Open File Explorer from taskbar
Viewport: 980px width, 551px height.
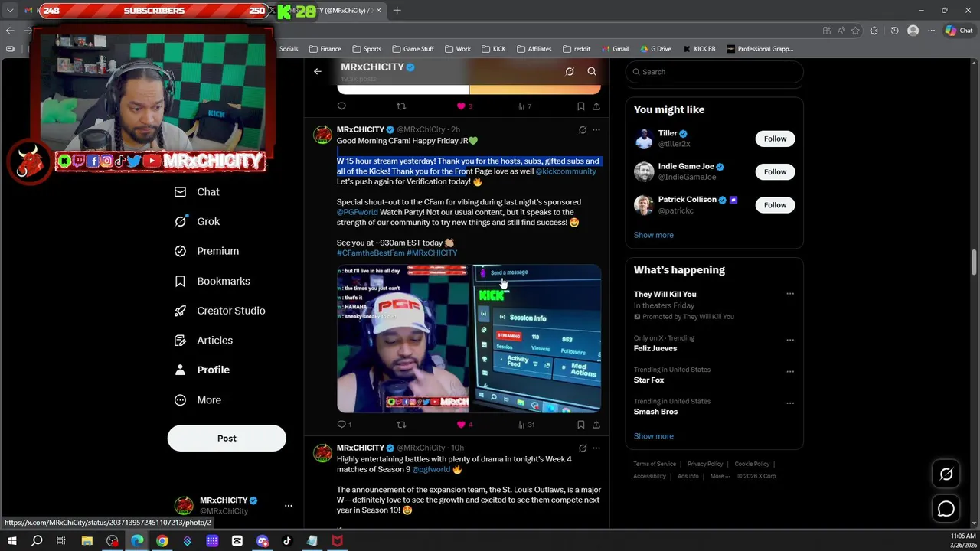click(x=87, y=541)
